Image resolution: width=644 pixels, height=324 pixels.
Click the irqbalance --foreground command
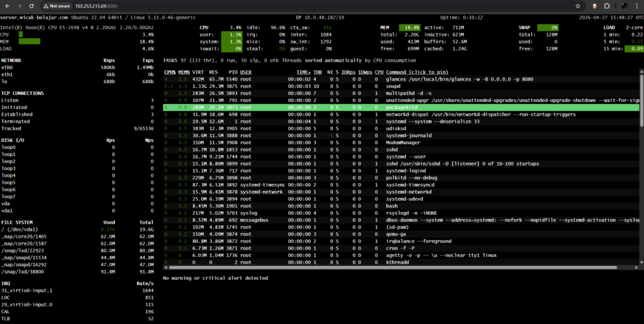click(x=418, y=241)
